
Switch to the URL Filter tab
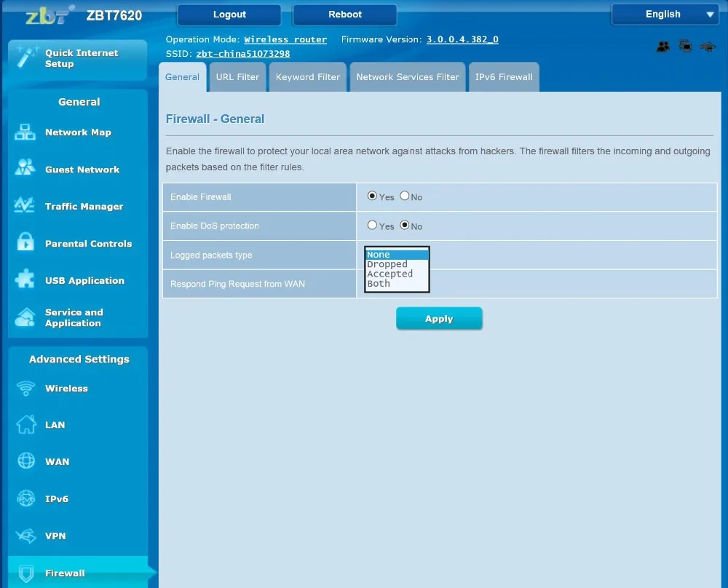(237, 77)
